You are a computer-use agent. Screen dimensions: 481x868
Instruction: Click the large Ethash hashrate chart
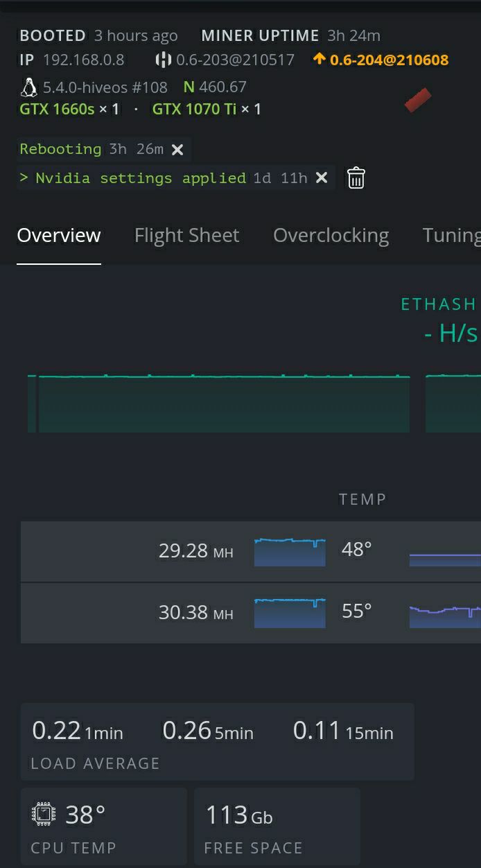pyautogui.click(x=222, y=403)
